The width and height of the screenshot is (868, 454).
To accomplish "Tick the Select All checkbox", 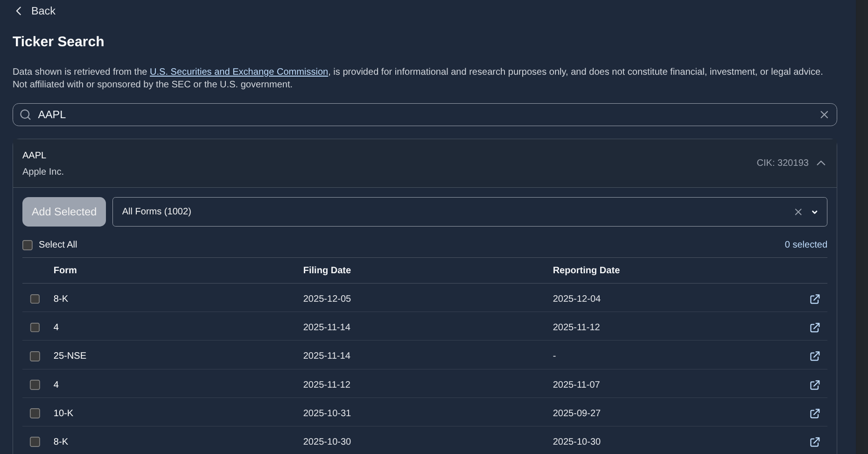I will pos(28,245).
